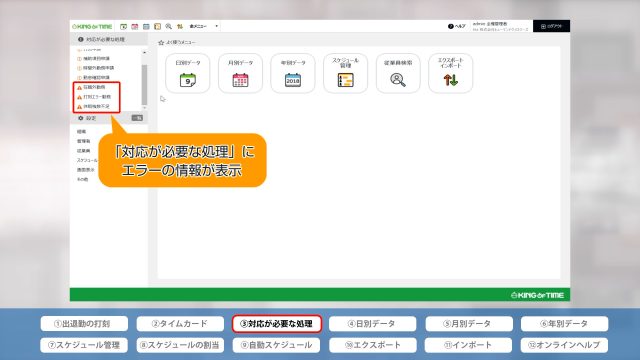Screen dimensions: 640x360
Task: Click the sidebar list scroll-down arrow
Action: pyautogui.click(x=144, y=108)
